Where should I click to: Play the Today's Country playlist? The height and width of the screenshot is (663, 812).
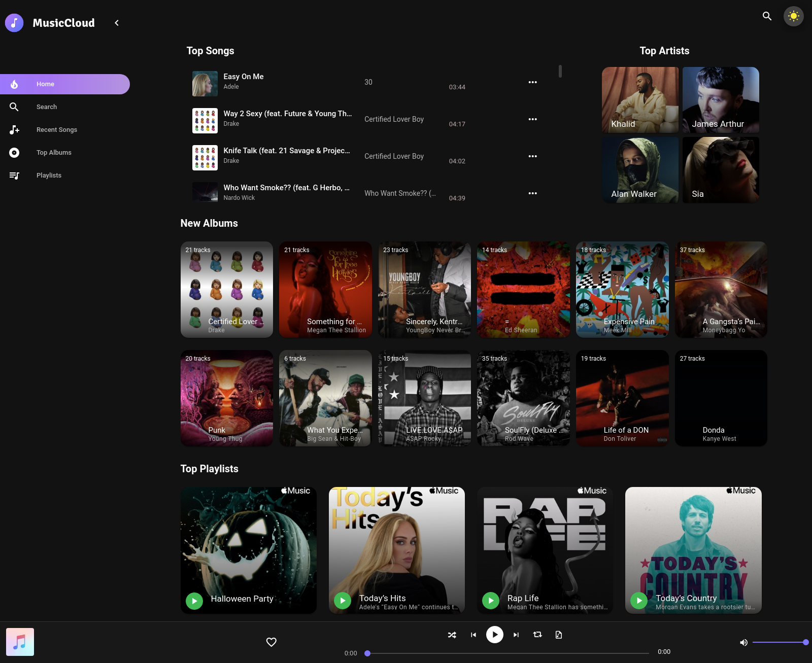click(x=639, y=601)
